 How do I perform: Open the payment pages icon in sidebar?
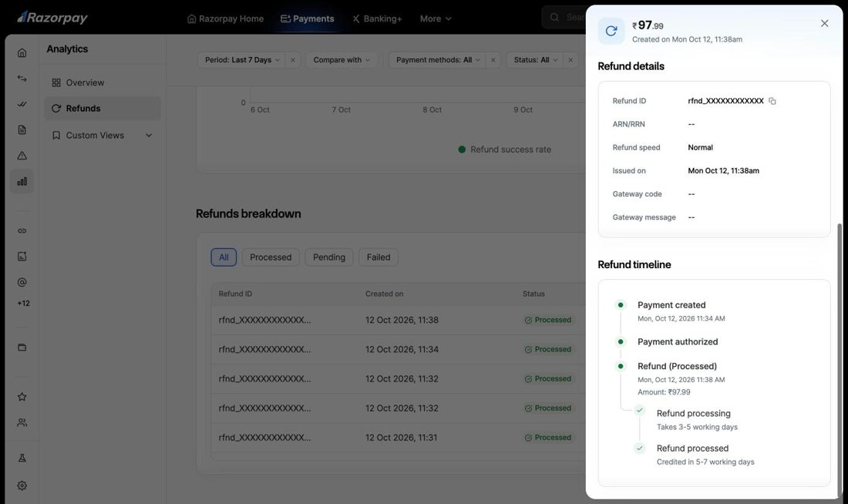tap(22, 257)
